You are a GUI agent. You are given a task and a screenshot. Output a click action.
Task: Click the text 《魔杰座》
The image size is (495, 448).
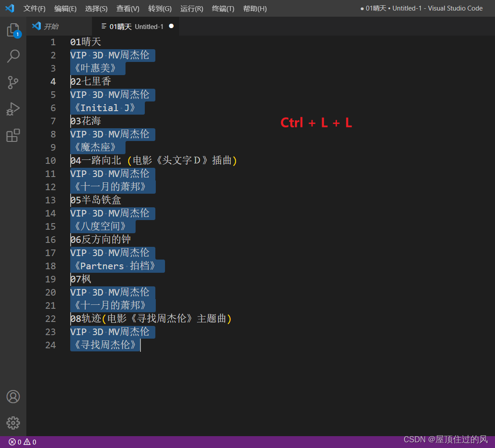[x=95, y=147]
